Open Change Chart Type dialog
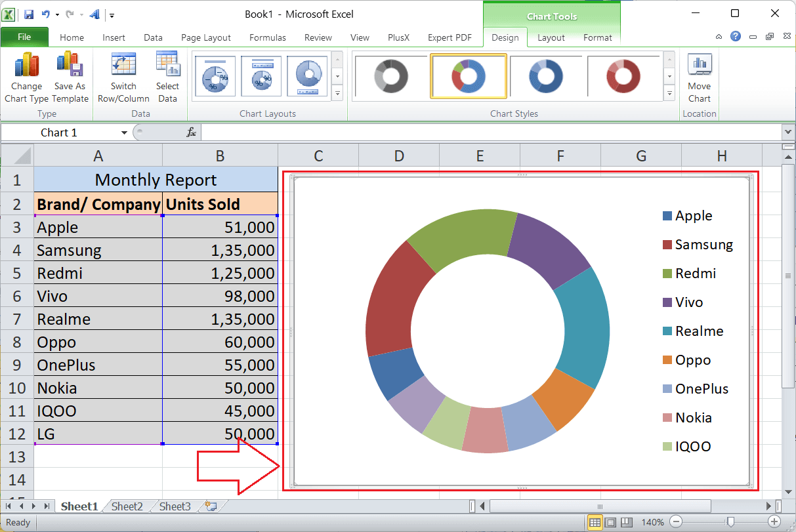The height and width of the screenshot is (532, 796). coord(26,77)
